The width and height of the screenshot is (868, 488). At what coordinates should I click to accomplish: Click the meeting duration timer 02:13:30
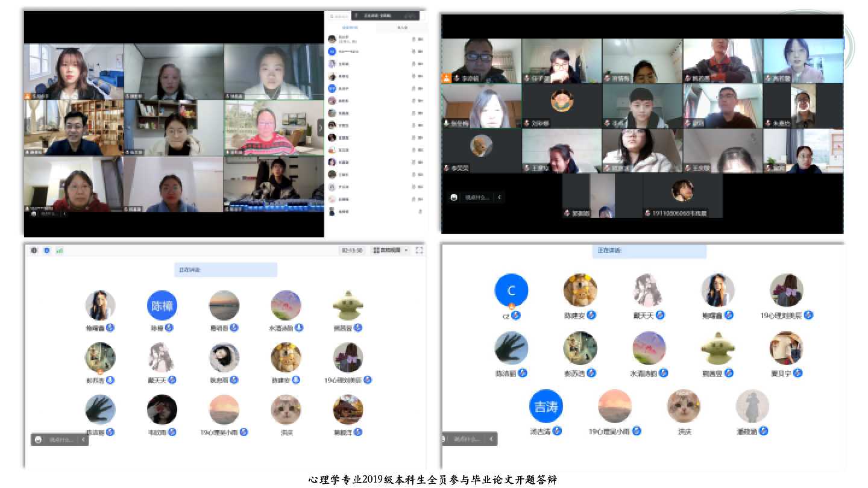[352, 251]
